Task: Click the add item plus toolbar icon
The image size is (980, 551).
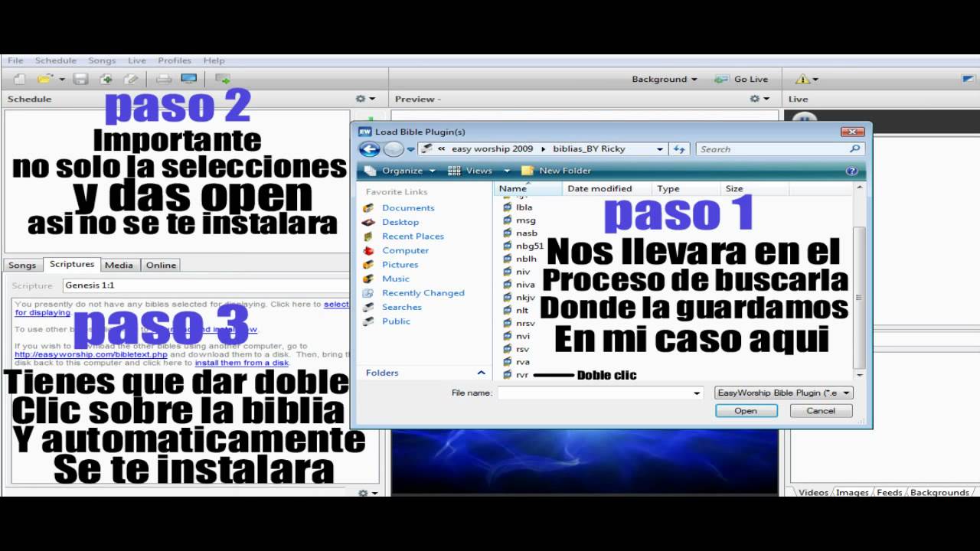Action: [x=106, y=79]
